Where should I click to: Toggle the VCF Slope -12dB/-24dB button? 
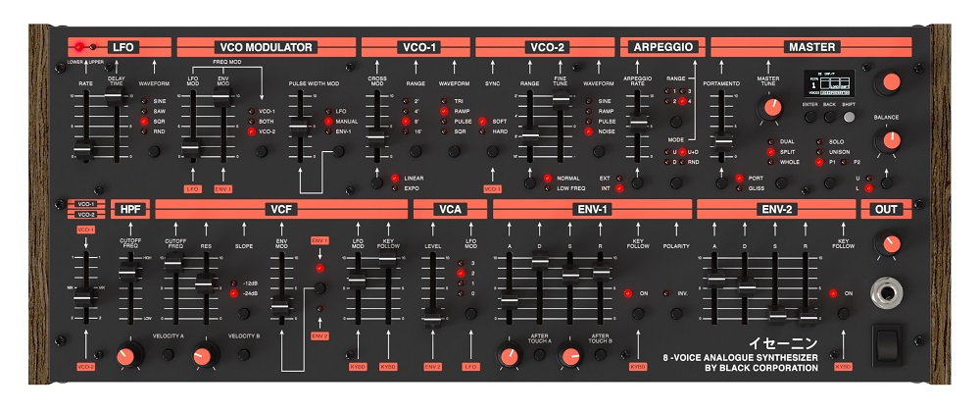coord(244,313)
